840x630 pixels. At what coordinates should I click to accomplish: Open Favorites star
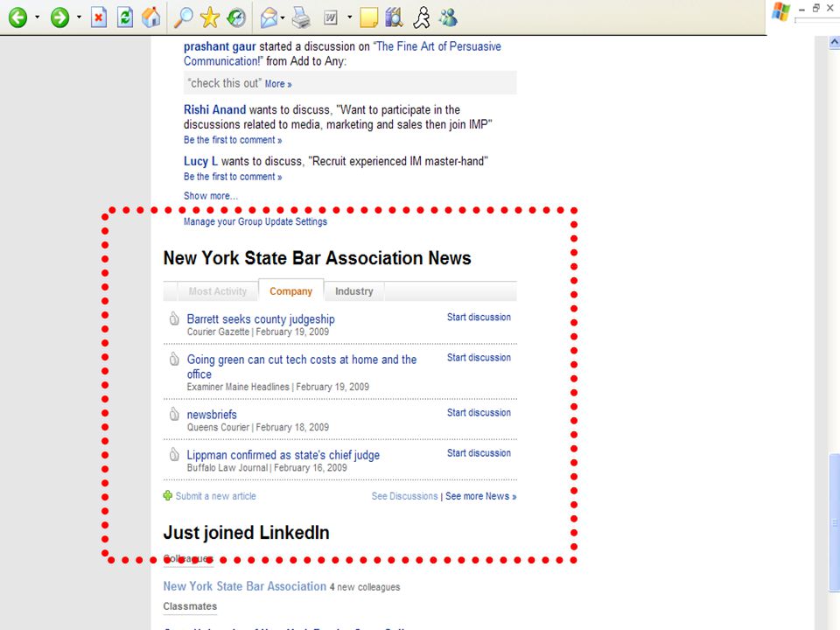click(209, 17)
